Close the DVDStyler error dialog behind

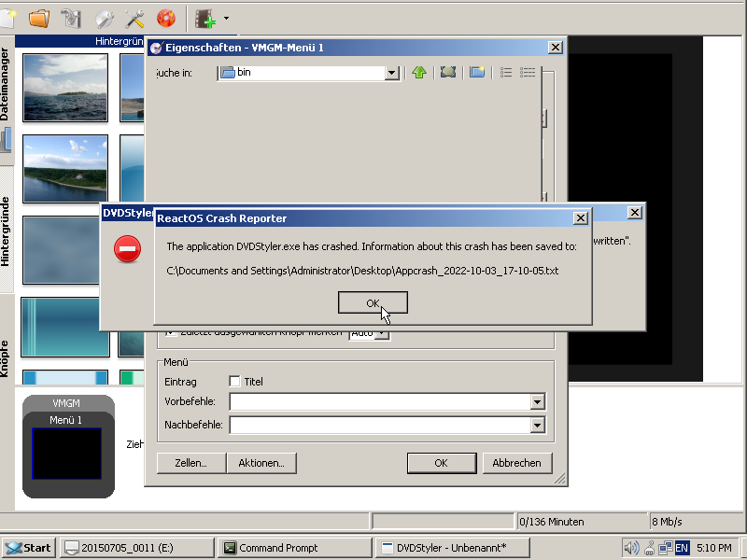click(x=635, y=213)
